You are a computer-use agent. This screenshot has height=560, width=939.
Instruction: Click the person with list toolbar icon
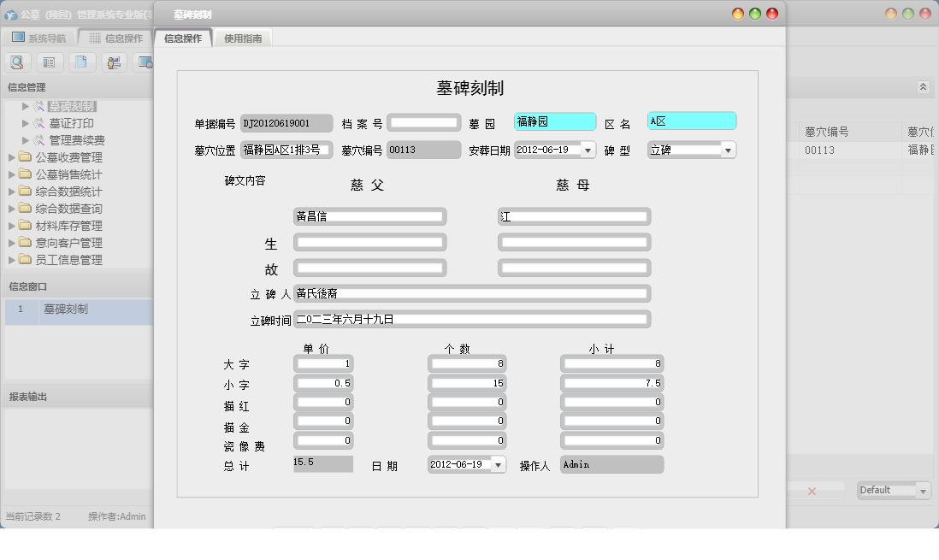[x=113, y=62]
